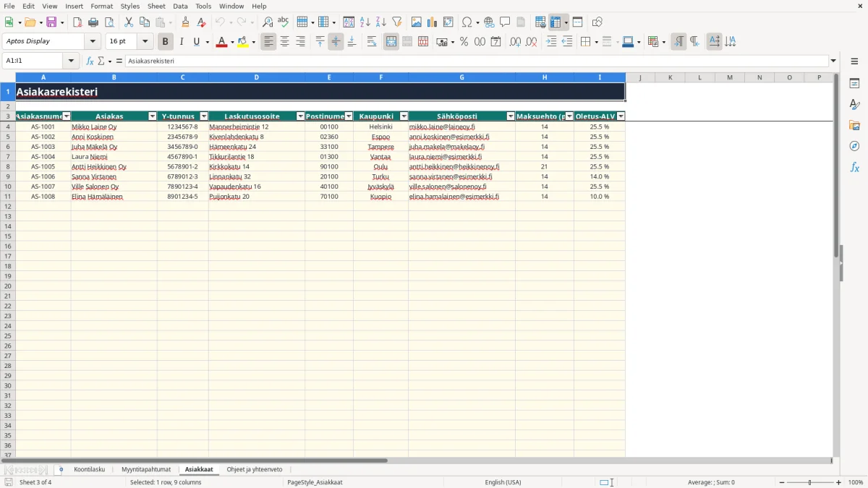Screen dimensions: 868x488
Task: Click the Copy icon
Action: 144,22
